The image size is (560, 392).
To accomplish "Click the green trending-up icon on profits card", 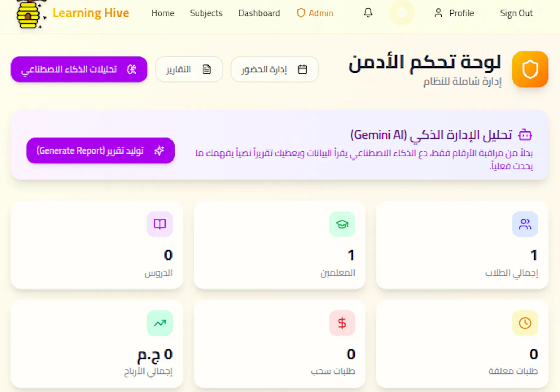I will click(x=160, y=323).
